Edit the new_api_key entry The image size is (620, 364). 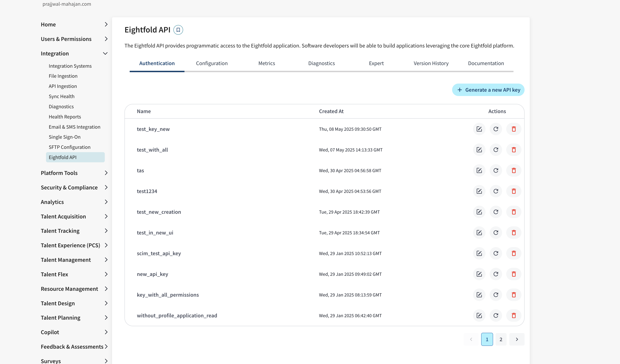(x=479, y=274)
